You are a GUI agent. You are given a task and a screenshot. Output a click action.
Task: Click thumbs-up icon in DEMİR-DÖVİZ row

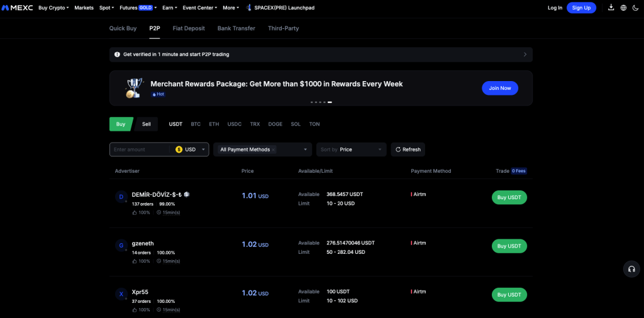[x=135, y=212]
